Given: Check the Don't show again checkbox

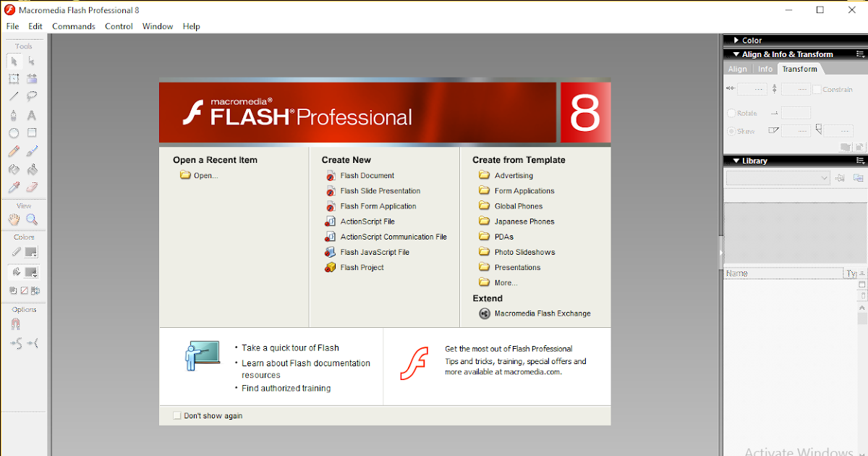Looking at the screenshot, I should pos(177,415).
